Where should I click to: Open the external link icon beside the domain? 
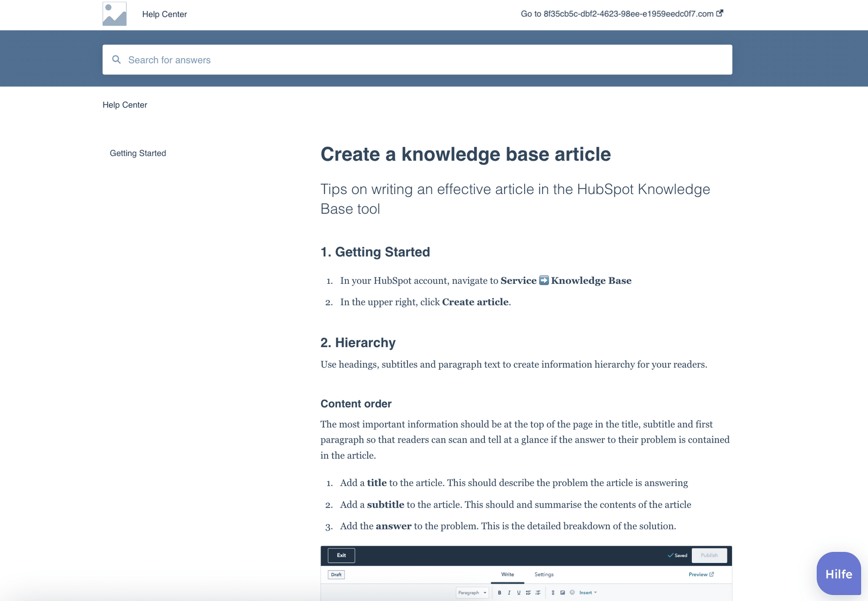720,13
